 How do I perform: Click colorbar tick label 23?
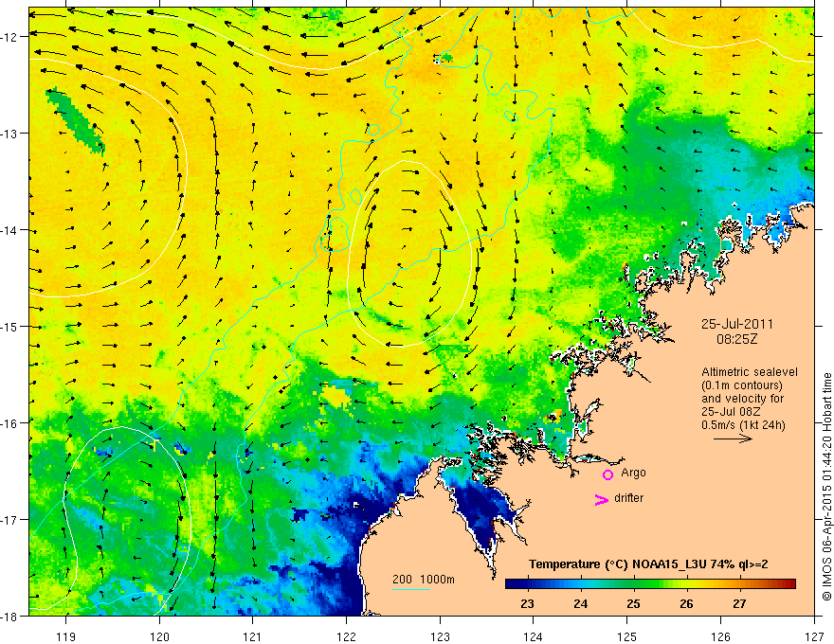[527, 603]
